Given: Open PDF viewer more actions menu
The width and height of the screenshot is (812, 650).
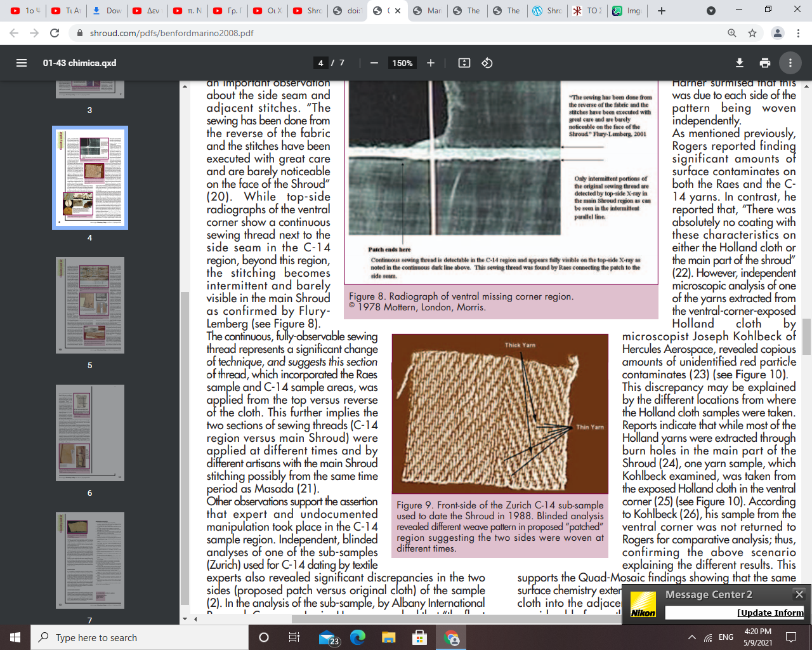Looking at the screenshot, I should coord(790,63).
